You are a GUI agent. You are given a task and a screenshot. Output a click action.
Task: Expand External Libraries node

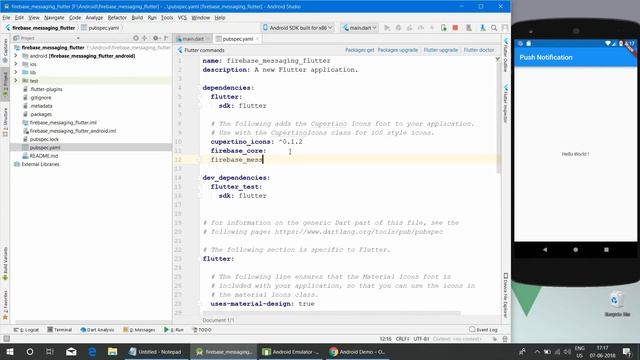click(37, 164)
